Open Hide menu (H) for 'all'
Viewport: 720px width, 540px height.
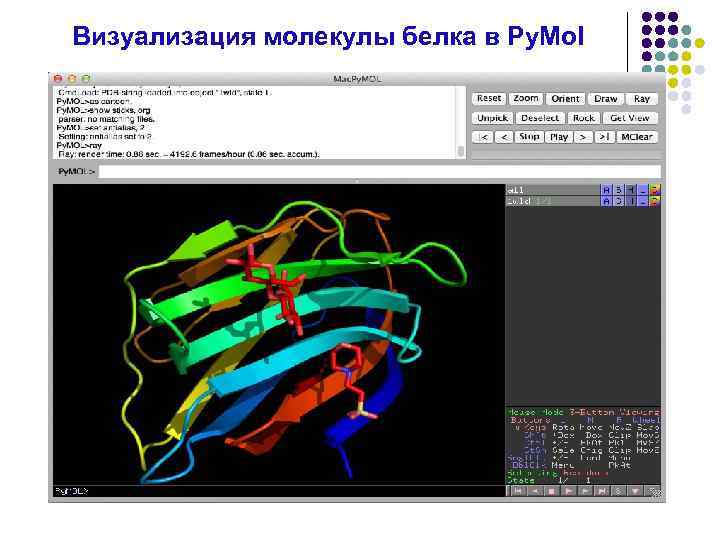coord(631,190)
